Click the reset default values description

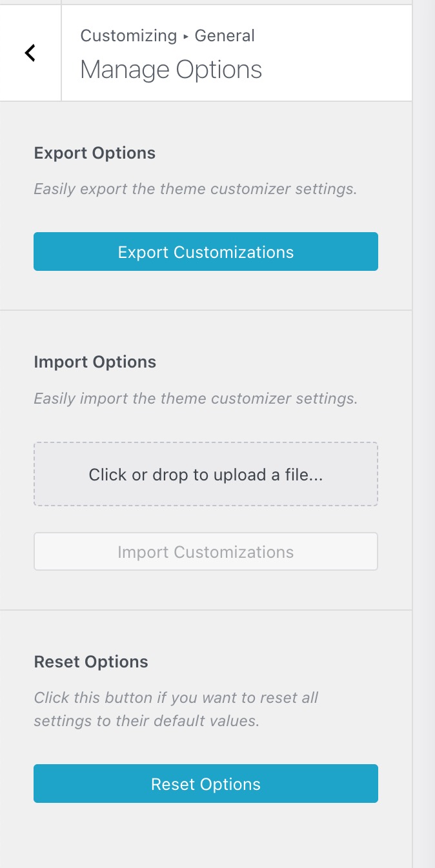click(176, 709)
